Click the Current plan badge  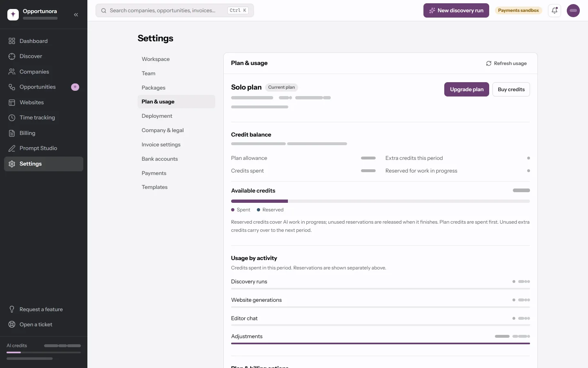[281, 88]
